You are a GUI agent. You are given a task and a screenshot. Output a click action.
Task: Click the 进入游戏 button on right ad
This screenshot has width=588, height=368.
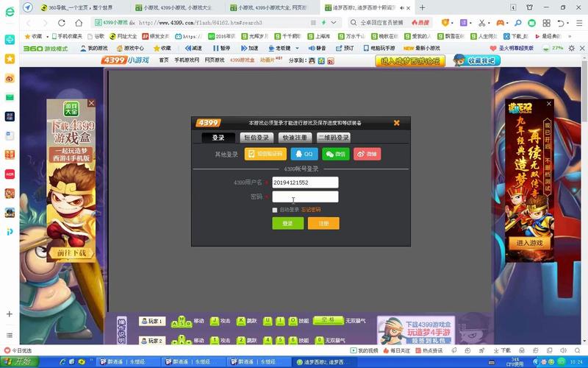click(529, 243)
